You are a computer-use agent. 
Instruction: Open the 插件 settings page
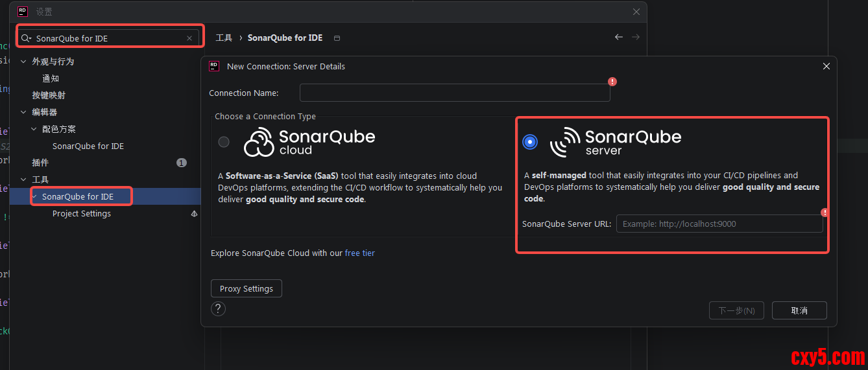coord(40,163)
